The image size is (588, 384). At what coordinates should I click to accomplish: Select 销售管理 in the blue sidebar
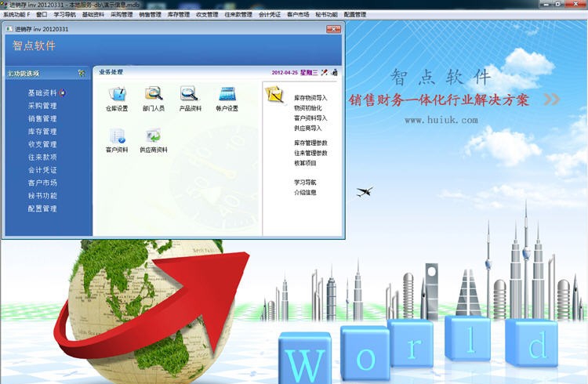tap(42, 118)
